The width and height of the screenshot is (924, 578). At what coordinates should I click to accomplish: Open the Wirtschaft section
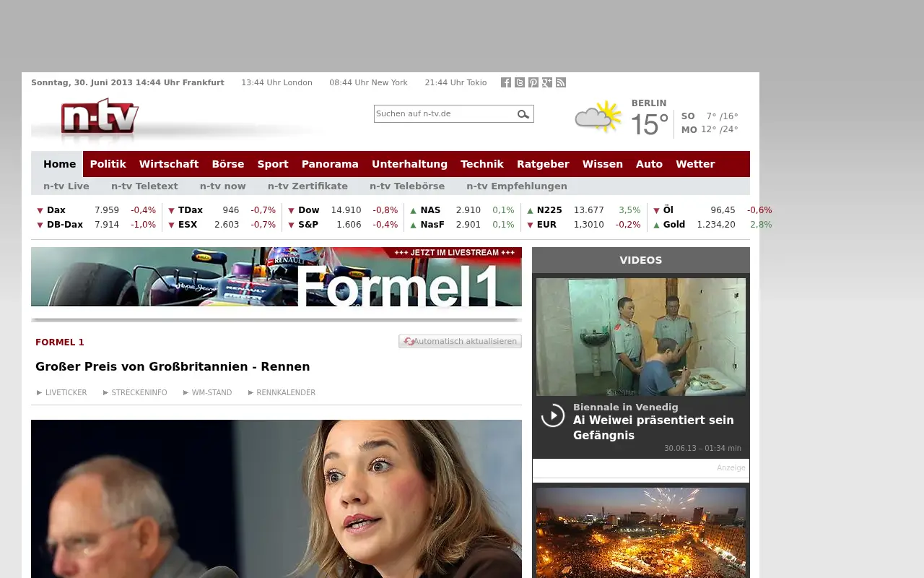pos(169,164)
